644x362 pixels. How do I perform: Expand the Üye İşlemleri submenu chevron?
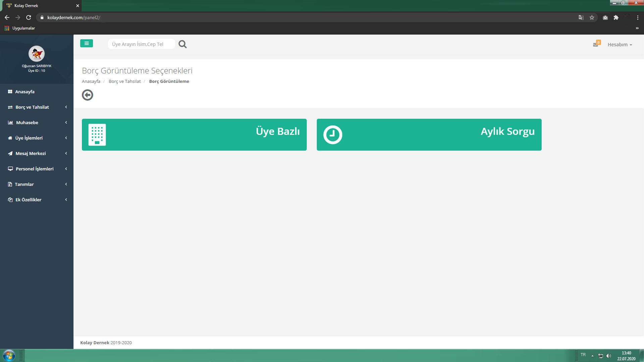click(x=66, y=138)
